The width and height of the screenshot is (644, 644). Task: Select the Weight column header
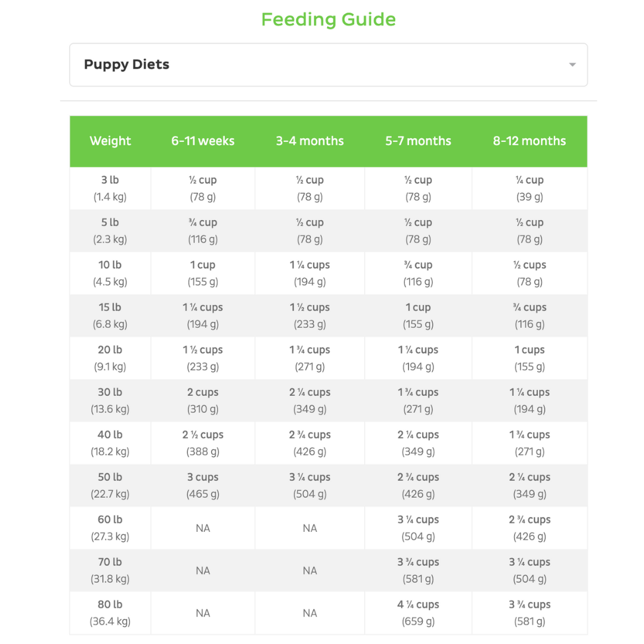[x=110, y=141]
